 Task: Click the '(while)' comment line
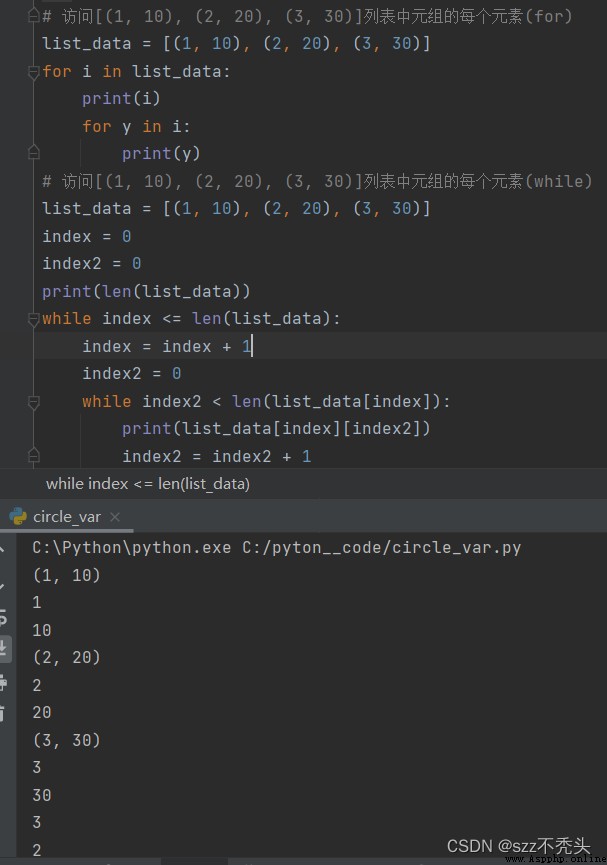pos(317,181)
